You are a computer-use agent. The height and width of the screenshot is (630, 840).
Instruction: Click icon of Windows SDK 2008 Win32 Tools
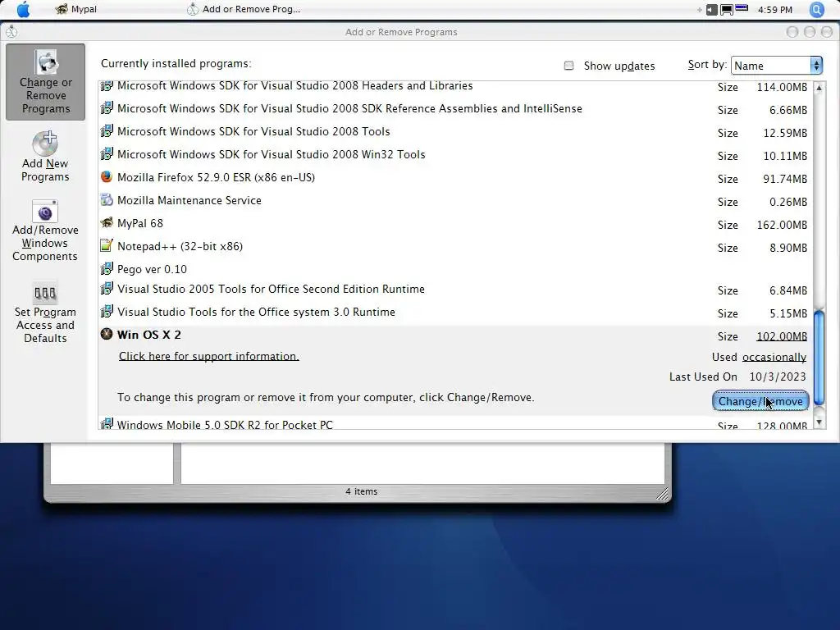(107, 154)
